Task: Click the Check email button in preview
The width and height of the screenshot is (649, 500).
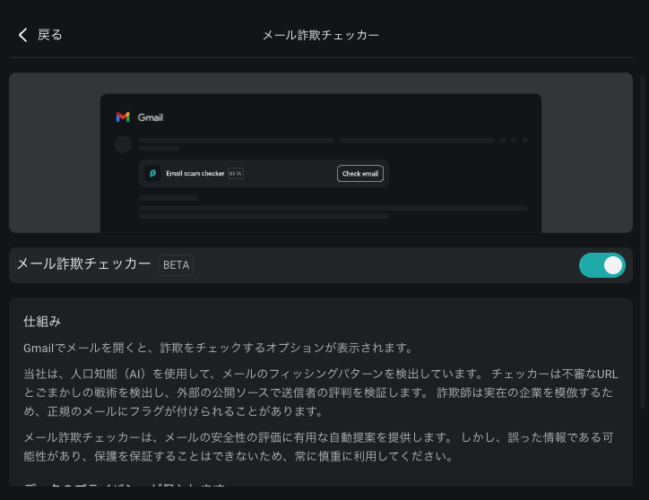Action: (360, 174)
